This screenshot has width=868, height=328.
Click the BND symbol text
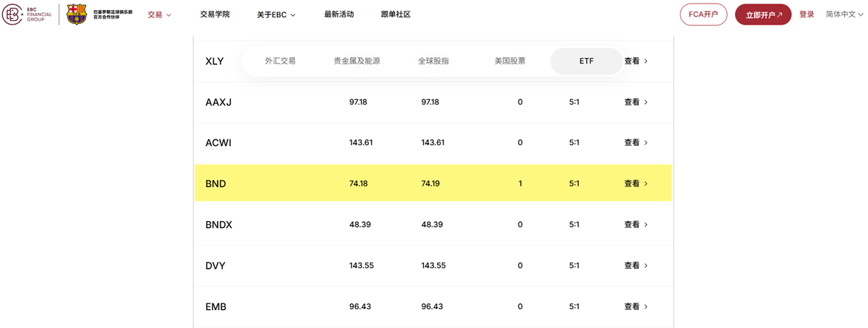[x=216, y=184]
